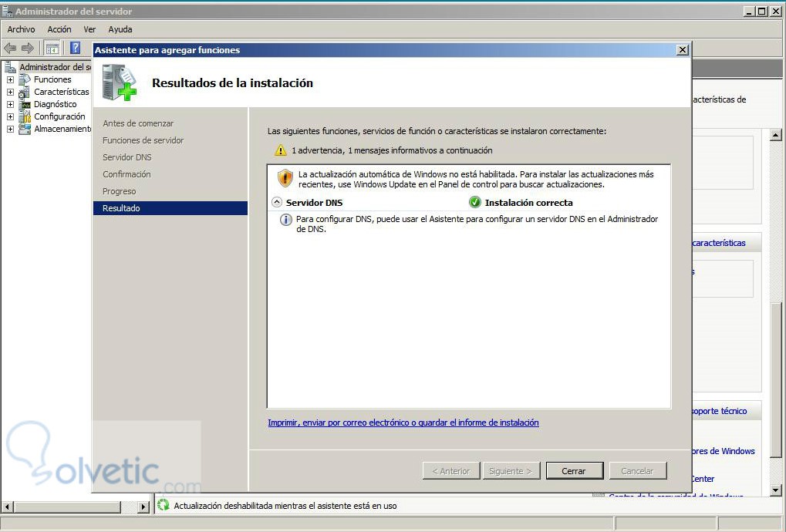786x532 pixels.
Task: Select the Antes de comenzar wizard step
Action: tap(138, 123)
